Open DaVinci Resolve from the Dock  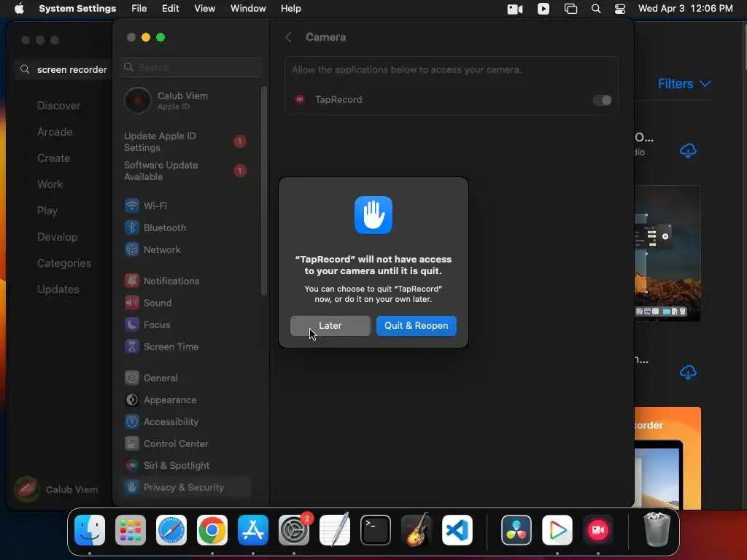click(x=516, y=530)
